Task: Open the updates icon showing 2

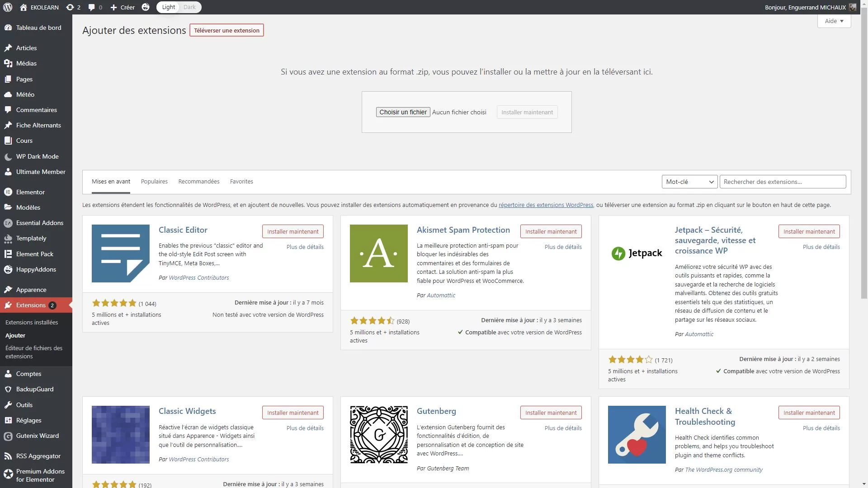Action: point(70,7)
